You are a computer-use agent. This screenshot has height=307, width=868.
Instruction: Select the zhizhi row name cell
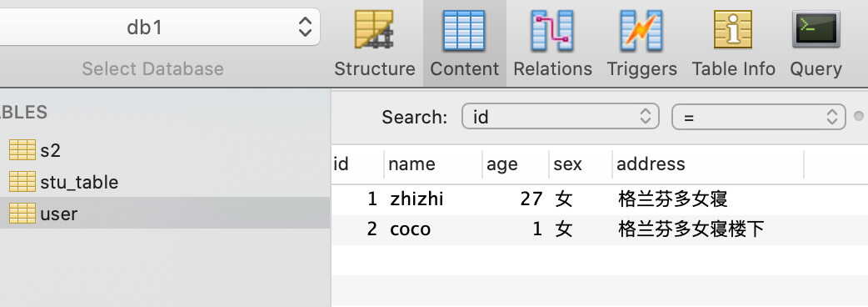(433, 199)
